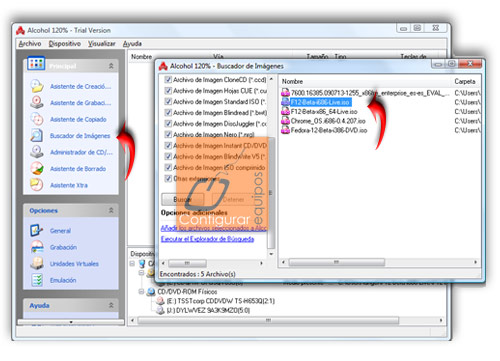This screenshot has width=500, height=361.
Task: Launch the Asistente de Borrado icon
Action: [x=37, y=168]
